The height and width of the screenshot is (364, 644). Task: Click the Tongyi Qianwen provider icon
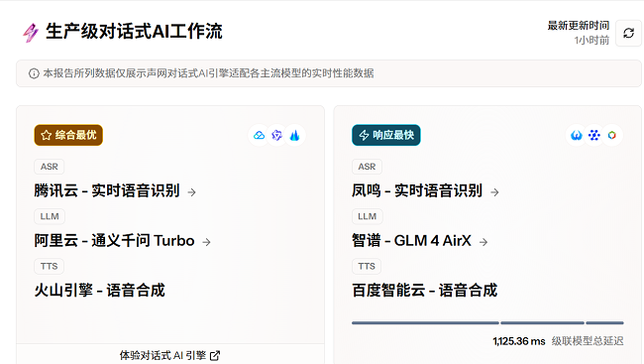pos(276,135)
